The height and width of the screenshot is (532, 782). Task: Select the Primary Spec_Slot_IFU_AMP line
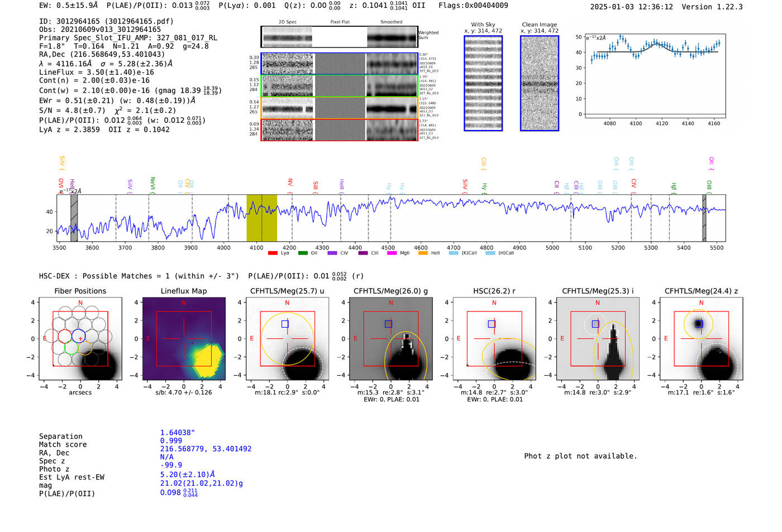click(x=128, y=38)
